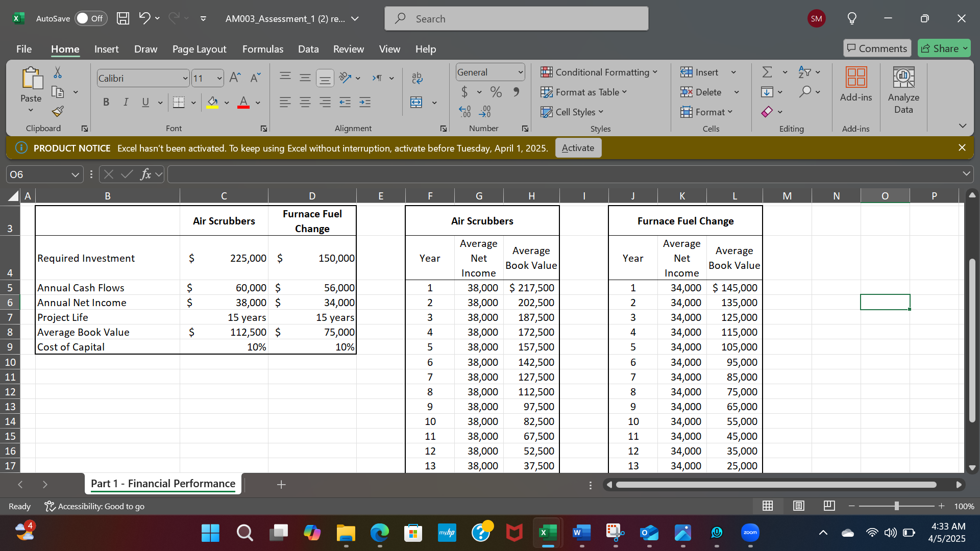Click the New Sheet plus button
Screen dimensions: 980x551
[281, 484]
